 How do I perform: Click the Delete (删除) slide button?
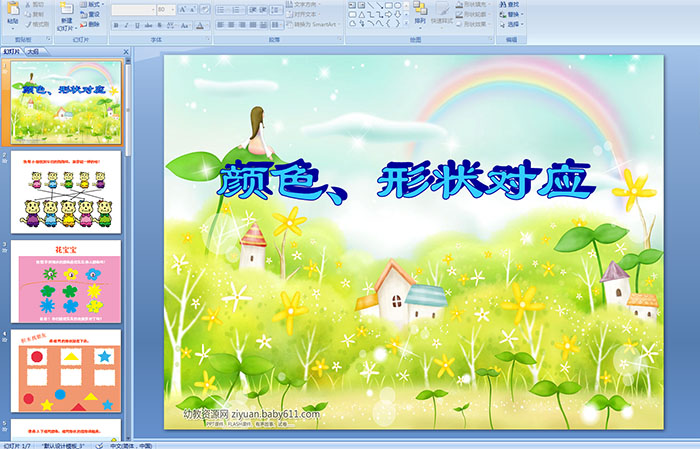90,24
